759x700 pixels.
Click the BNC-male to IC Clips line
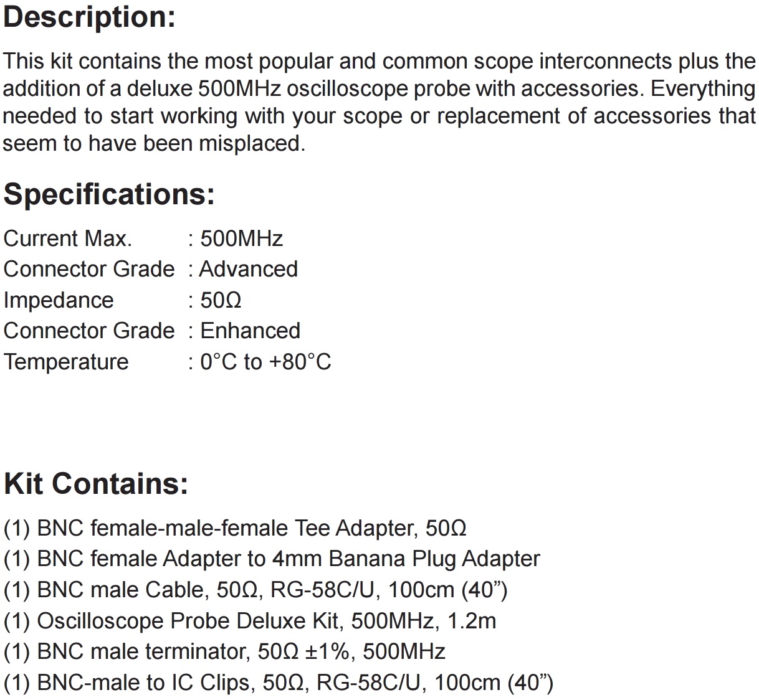tap(278, 683)
